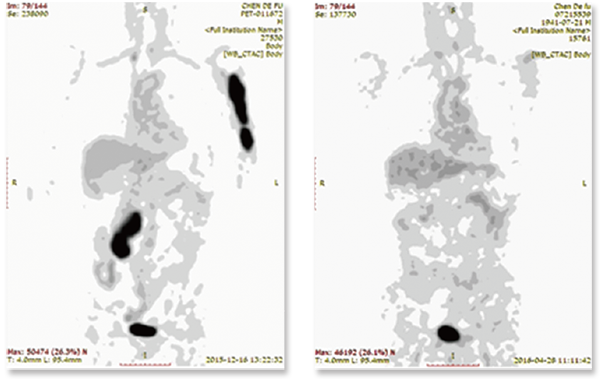Click the Se: 238000 series label
Image resolution: width=600 pixels, height=379 pixels.
[28, 14]
